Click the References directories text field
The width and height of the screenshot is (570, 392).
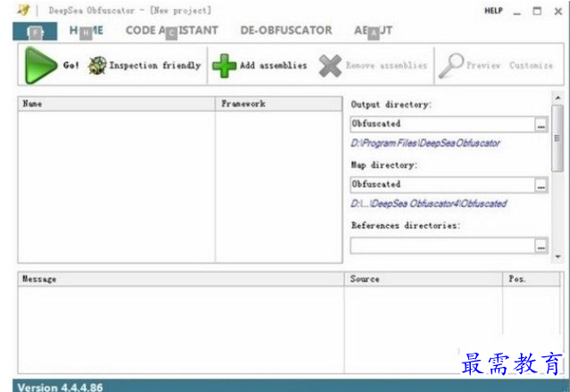(x=442, y=246)
